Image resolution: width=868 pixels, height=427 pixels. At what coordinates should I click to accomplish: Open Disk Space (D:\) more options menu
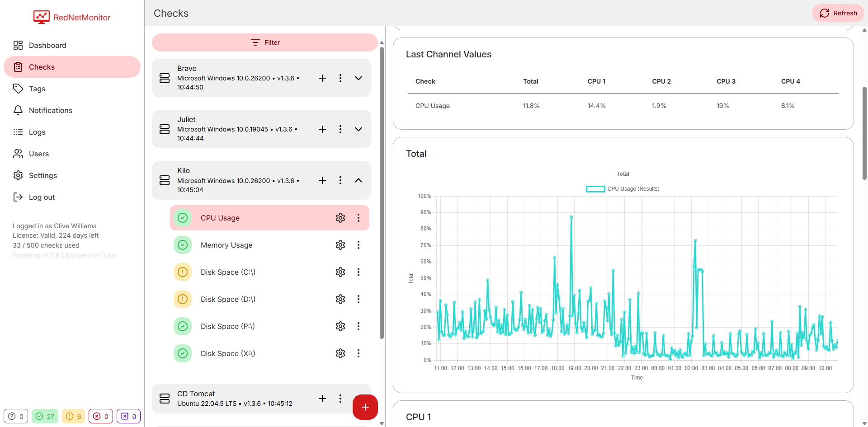point(359,299)
